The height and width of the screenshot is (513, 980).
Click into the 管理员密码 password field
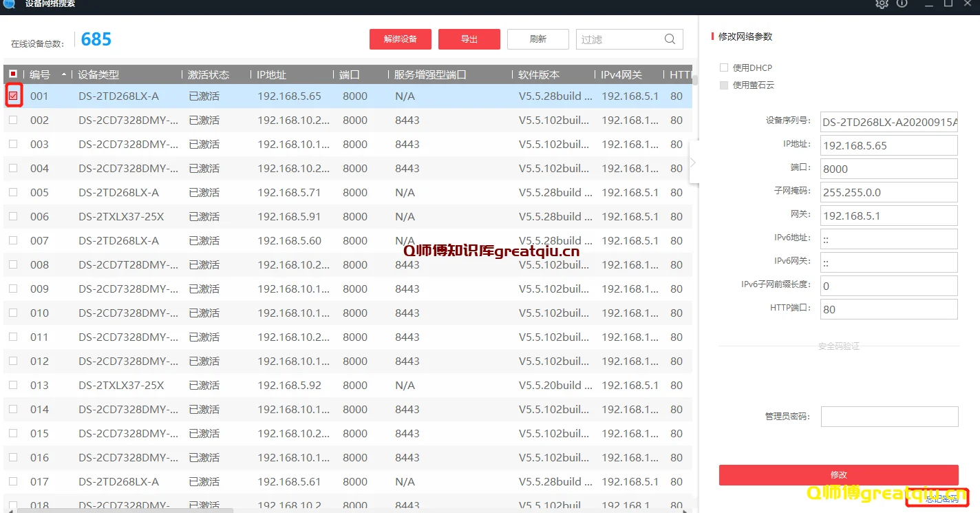click(x=888, y=417)
